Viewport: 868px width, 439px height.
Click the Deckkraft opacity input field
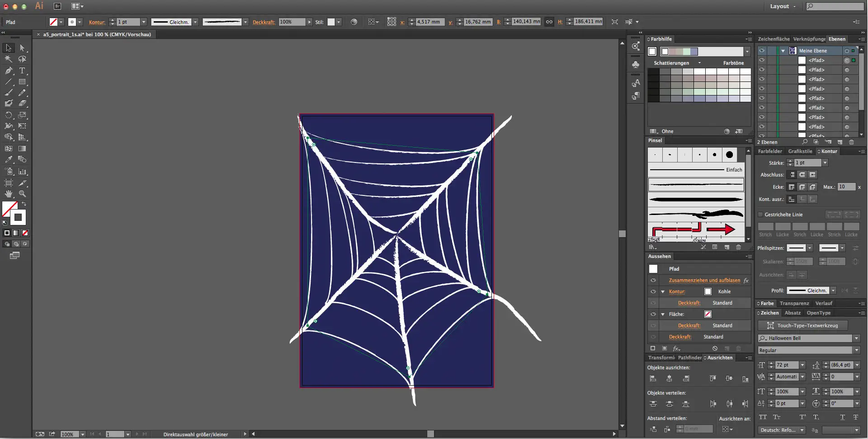pos(292,22)
